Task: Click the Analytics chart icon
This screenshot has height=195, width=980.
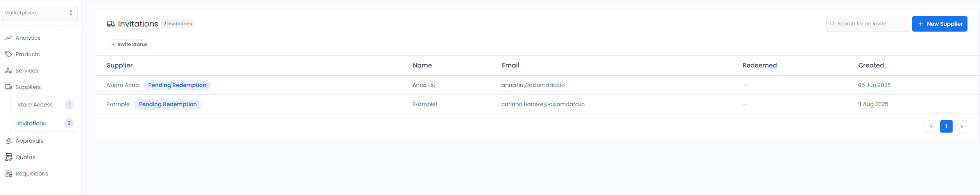Action: coord(8,38)
